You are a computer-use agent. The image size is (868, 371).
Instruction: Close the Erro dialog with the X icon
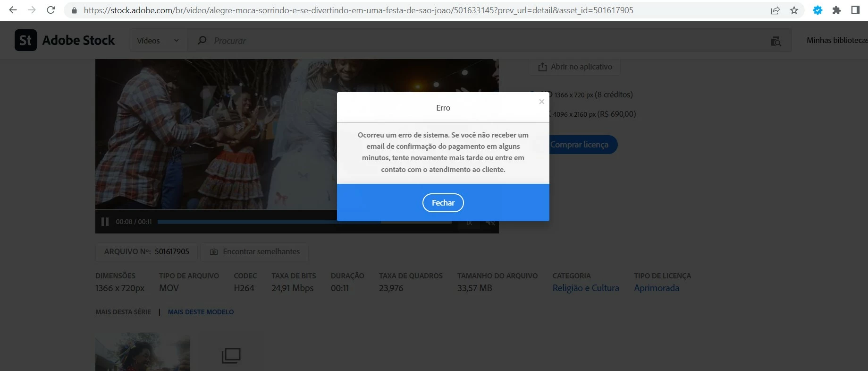click(541, 102)
